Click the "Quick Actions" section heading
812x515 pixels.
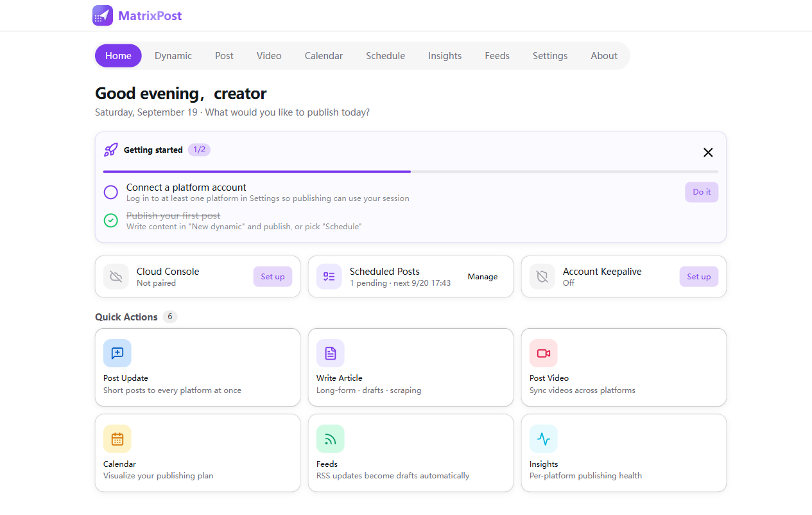[x=126, y=317]
